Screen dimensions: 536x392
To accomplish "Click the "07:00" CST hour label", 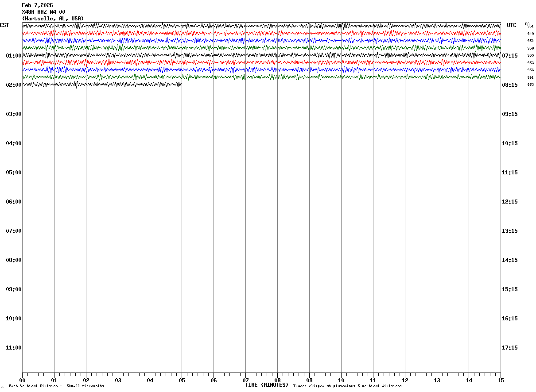I will click(x=14, y=231).
